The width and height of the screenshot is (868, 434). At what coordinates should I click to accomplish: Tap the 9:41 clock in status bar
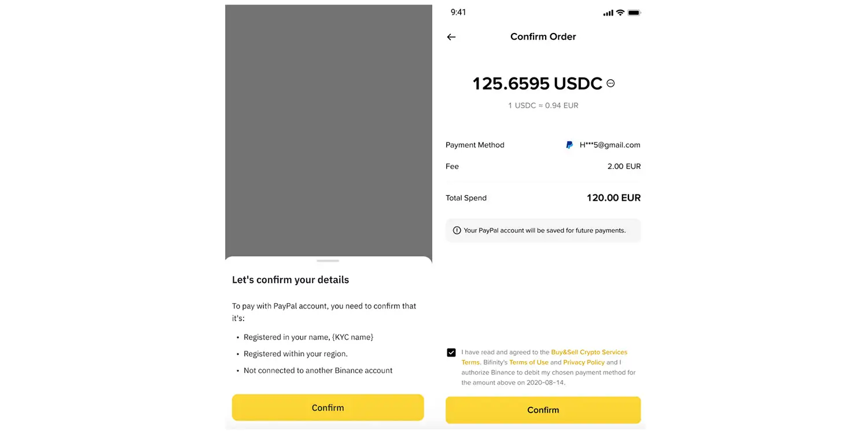click(x=458, y=12)
